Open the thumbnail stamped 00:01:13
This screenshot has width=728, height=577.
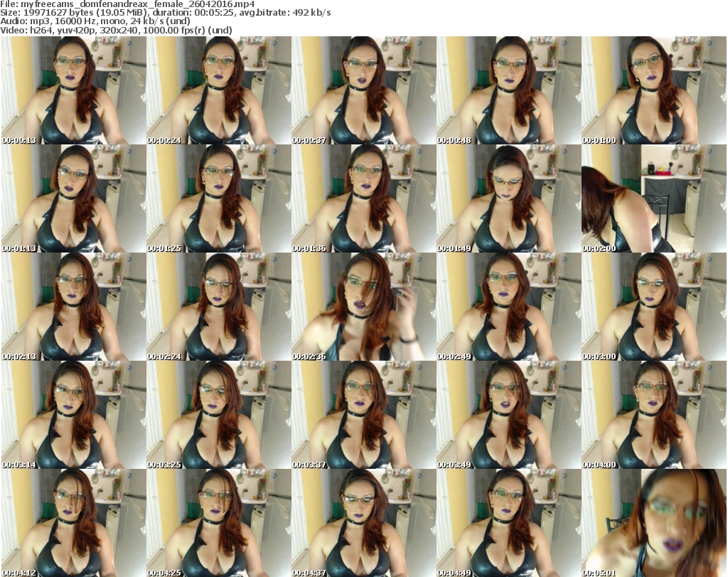[74, 198]
